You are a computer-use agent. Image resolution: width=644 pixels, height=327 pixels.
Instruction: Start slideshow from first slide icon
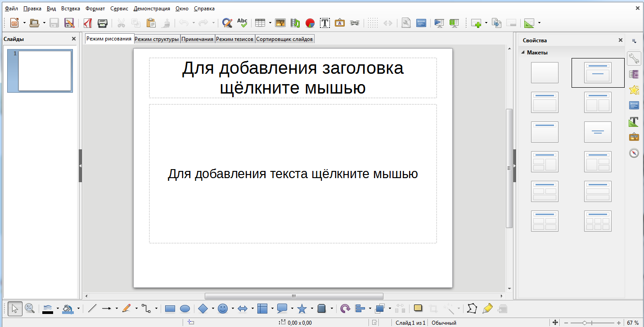439,23
